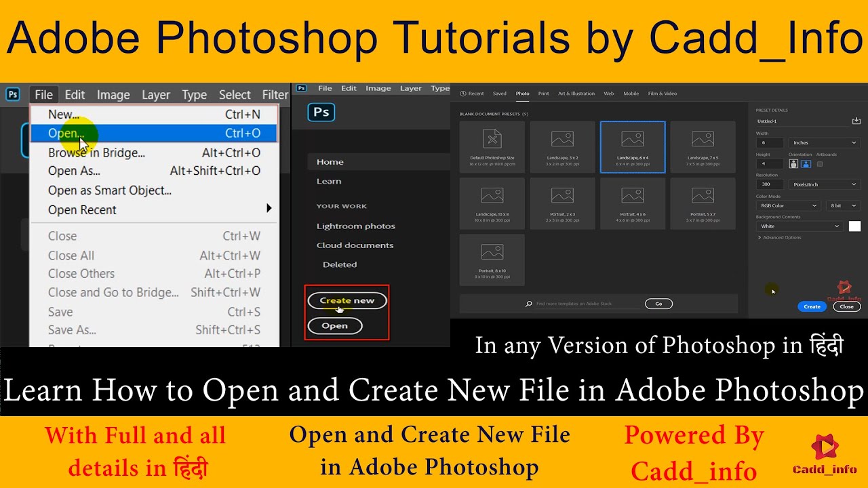Viewport: 868px width, 488px height.
Task: Choose Portrait, 4 x 6 preset
Action: tap(633, 203)
